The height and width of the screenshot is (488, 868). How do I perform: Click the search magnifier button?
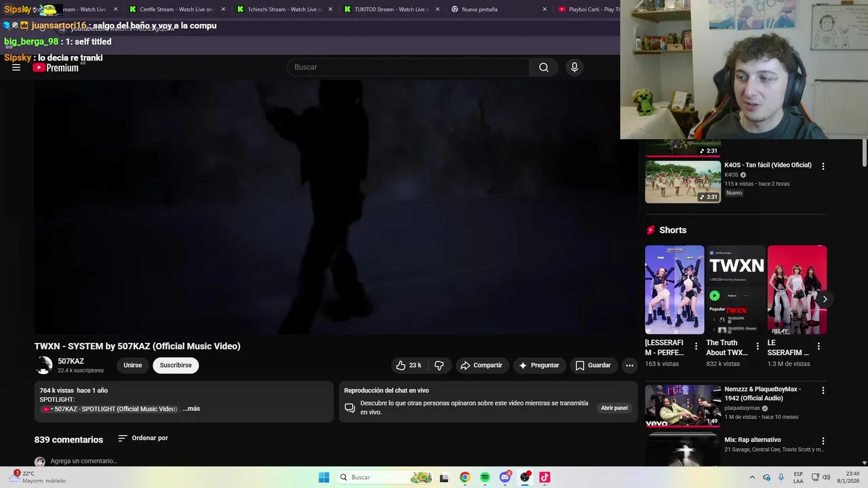click(544, 67)
